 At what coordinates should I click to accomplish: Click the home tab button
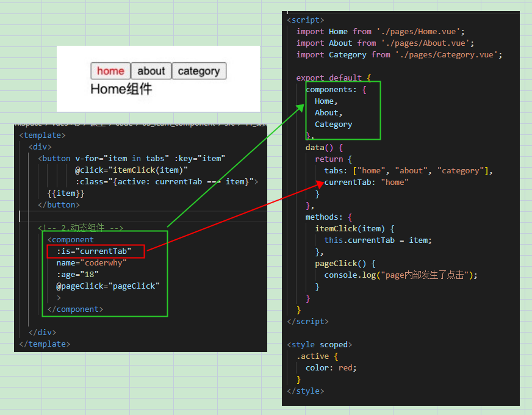[x=110, y=71]
